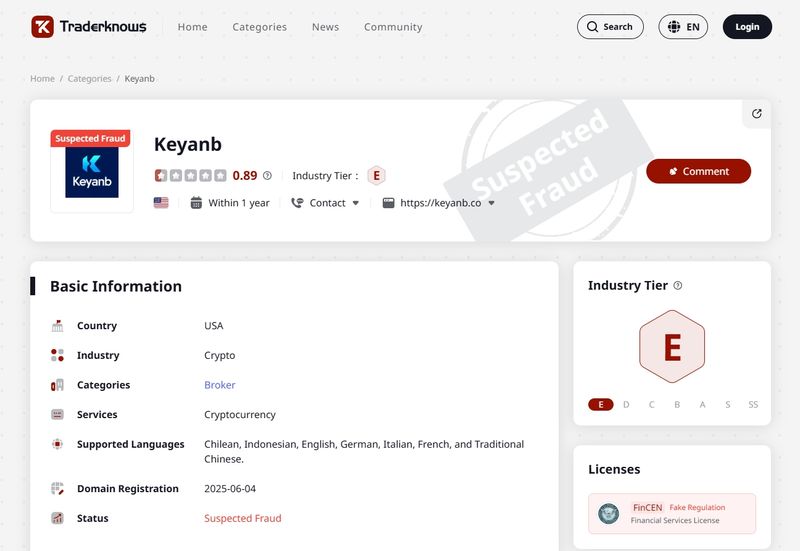Screen dimensions: 800x551
Task: Click the USA country value
Action: [x=214, y=325]
